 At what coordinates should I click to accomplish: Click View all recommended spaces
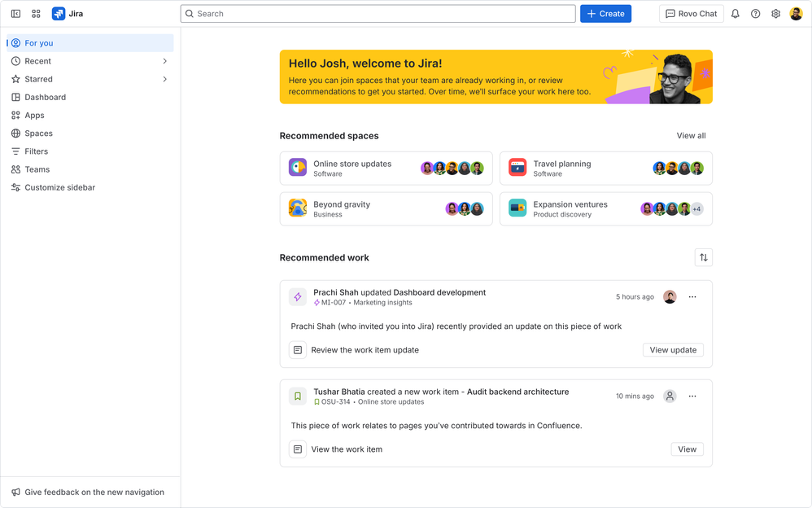[x=691, y=136]
